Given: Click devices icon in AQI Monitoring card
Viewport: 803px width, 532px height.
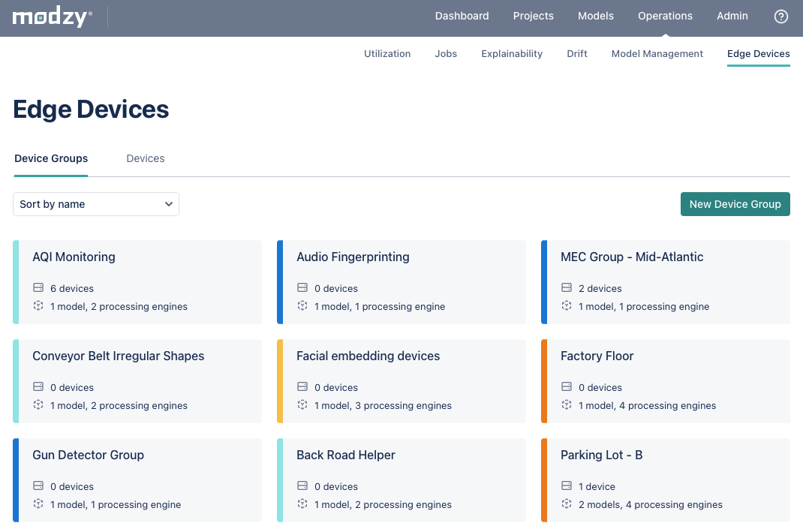Looking at the screenshot, I should [38, 288].
